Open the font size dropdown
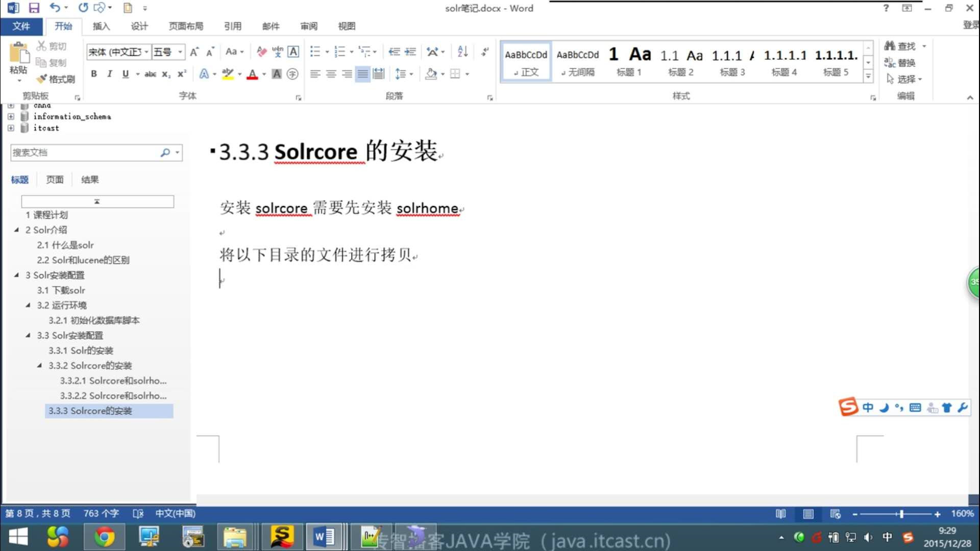Screen dimensions: 980x551 (180, 52)
